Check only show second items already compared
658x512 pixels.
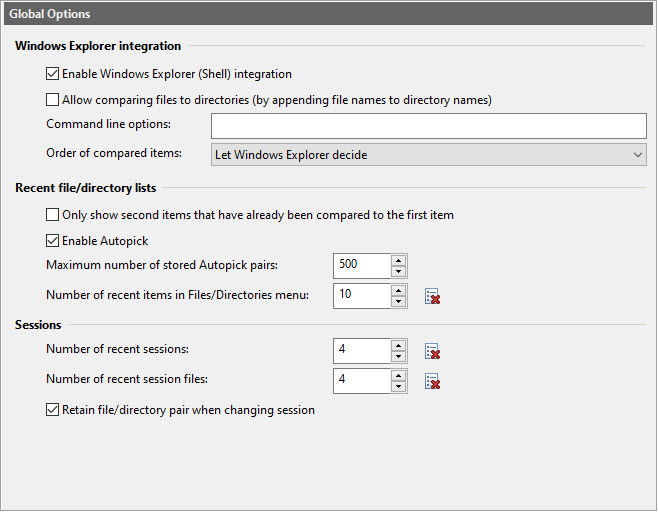[53, 215]
